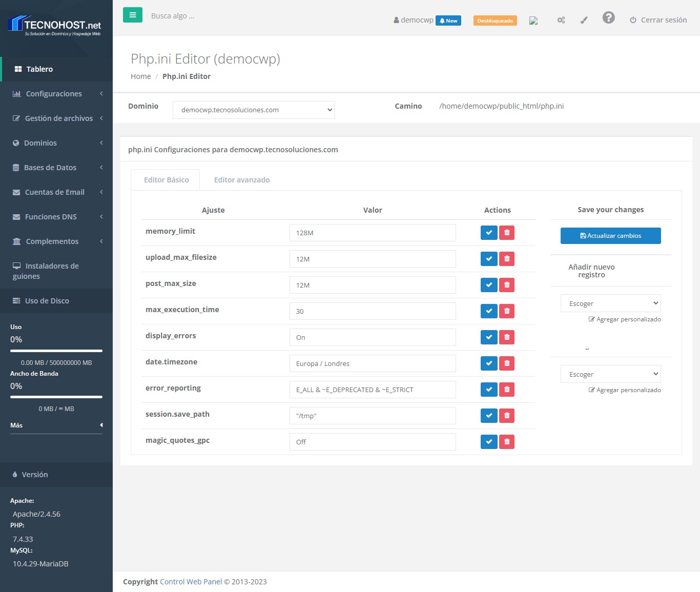
Task: Click the help question mark icon
Action: click(608, 18)
